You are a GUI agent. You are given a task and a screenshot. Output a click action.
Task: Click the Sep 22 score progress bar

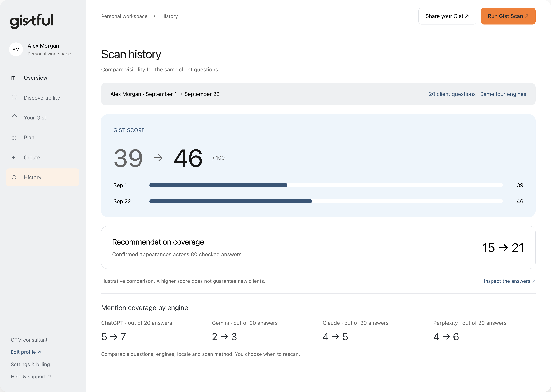click(326, 201)
